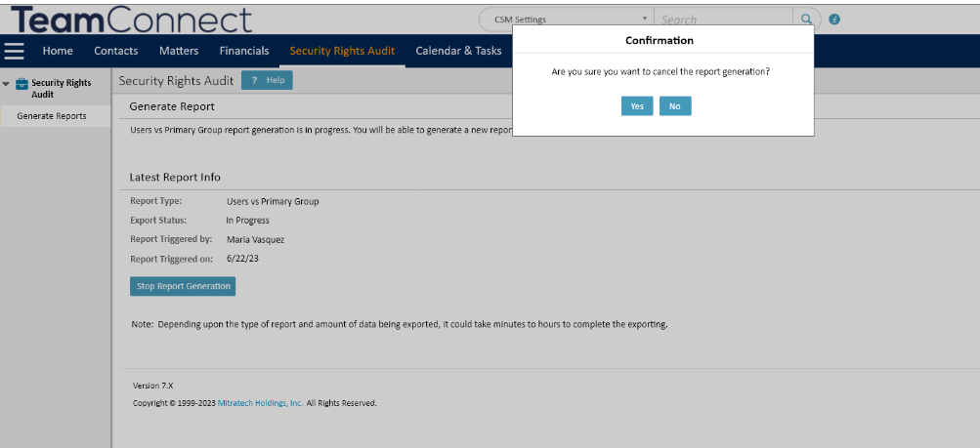Open the Calendar & Tasks tab
Screen dimensions: 980x448
point(458,51)
